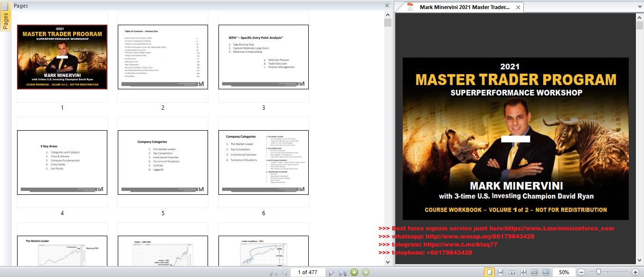This screenshot has width=644, height=277.
Task: Click 'MASTER TRADER PROGRAM' heading in document
Action: tap(516, 80)
